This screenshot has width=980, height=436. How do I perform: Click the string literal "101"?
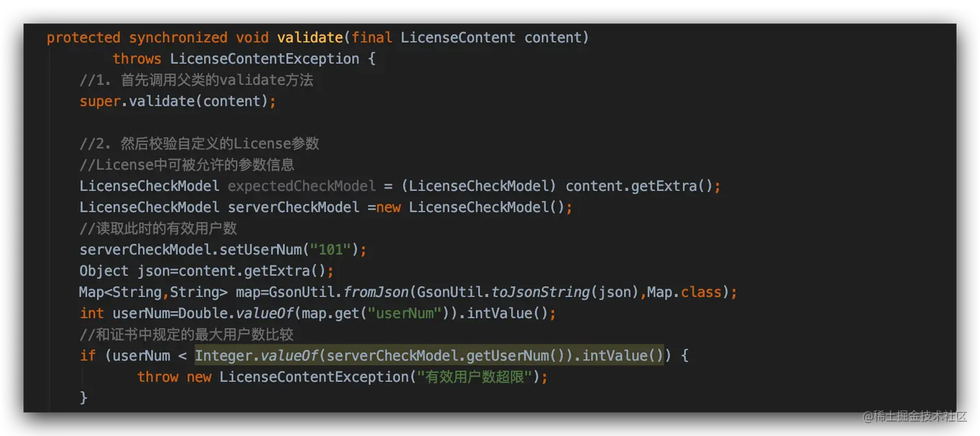click(331, 250)
